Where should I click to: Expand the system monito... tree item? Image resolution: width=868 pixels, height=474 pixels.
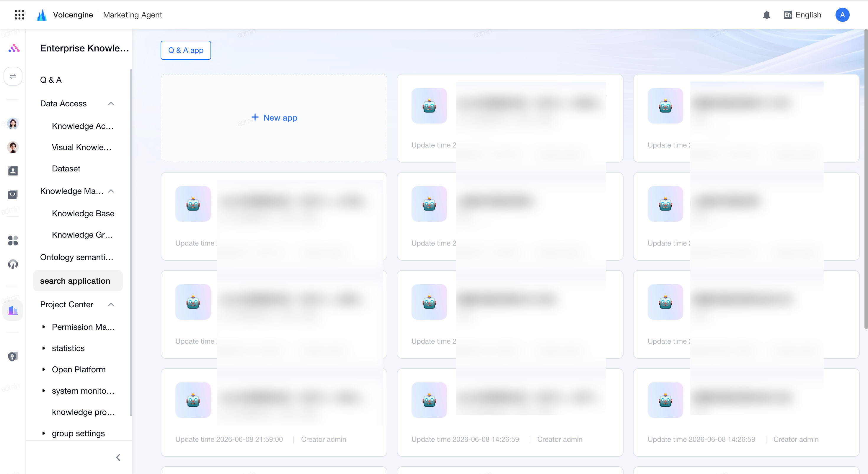coord(43,391)
